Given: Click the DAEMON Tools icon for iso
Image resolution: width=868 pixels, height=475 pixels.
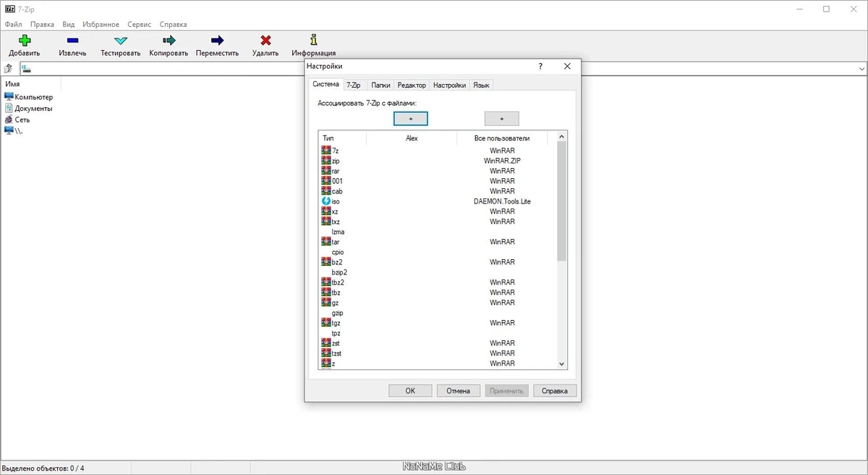Looking at the screenshot, I should (325, 201).
